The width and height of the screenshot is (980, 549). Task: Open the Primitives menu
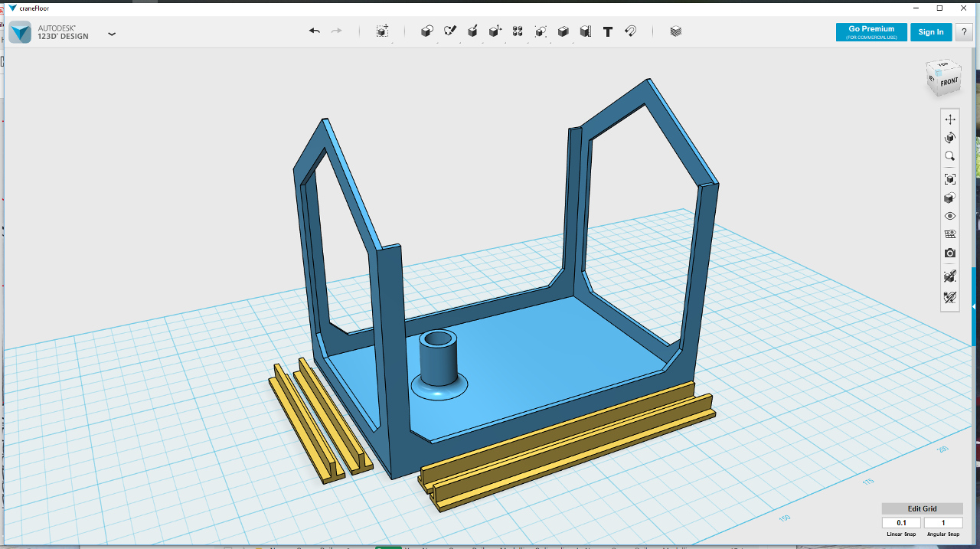pyautogui.click(x=427, y=31)
